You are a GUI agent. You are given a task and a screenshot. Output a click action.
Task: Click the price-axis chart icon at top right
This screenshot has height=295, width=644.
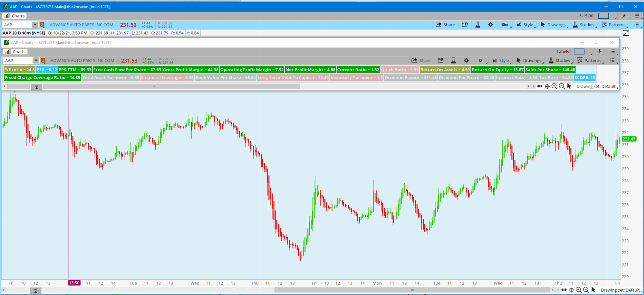pyautogui.click(x=626, y=33)
